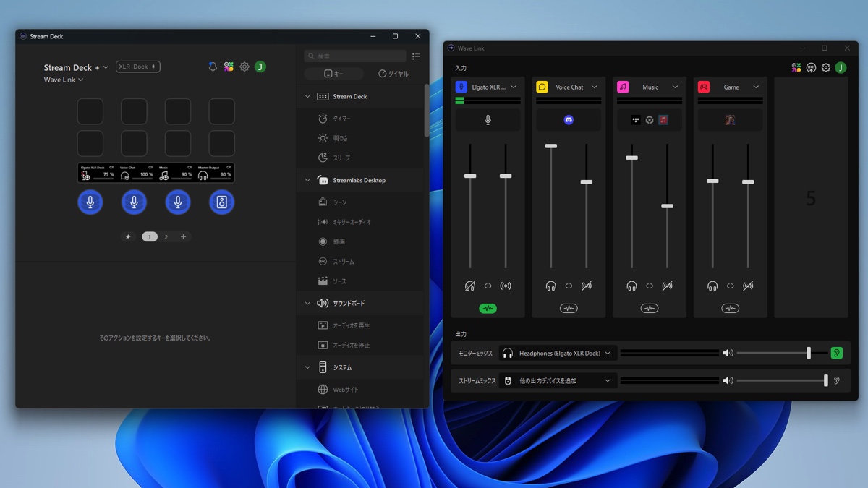Toggle Music channel headphone monitor mute
The width and height of the screenshot is (868, 488).
point(631,286)
